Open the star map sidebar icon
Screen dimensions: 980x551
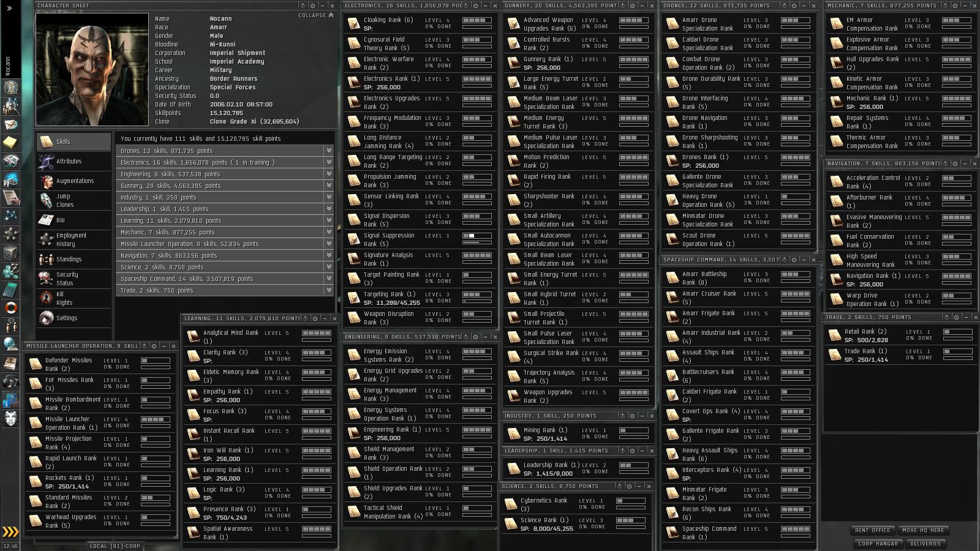(x=10, y=216)
